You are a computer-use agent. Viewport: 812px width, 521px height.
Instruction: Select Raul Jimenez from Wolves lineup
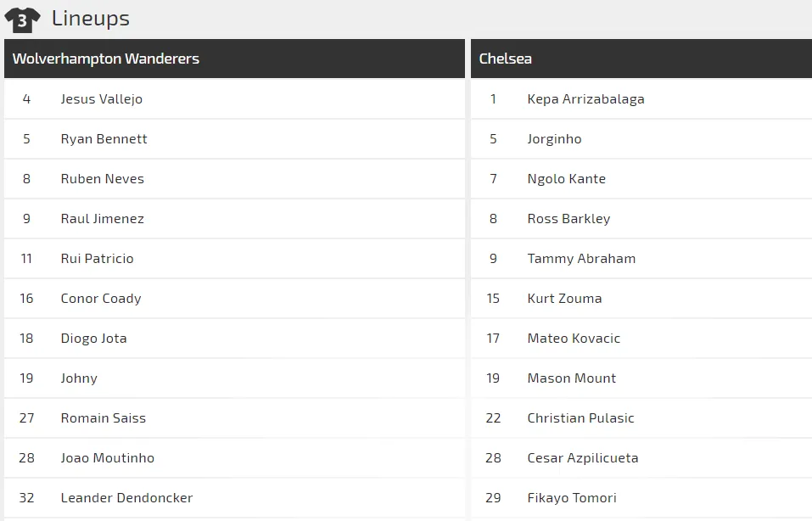click(x=102, y=218)
